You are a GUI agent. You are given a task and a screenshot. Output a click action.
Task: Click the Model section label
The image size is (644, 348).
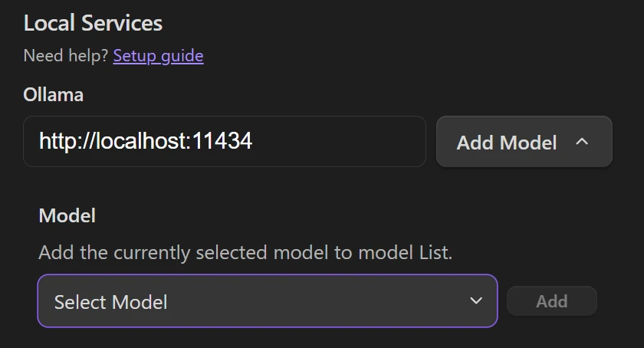point(67,216)
